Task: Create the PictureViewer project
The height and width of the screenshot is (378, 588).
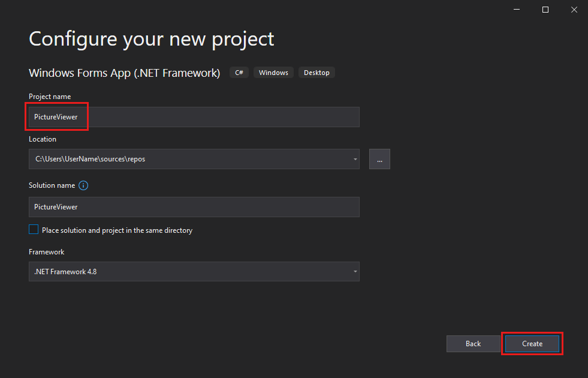Action: [x=532, y=343]
